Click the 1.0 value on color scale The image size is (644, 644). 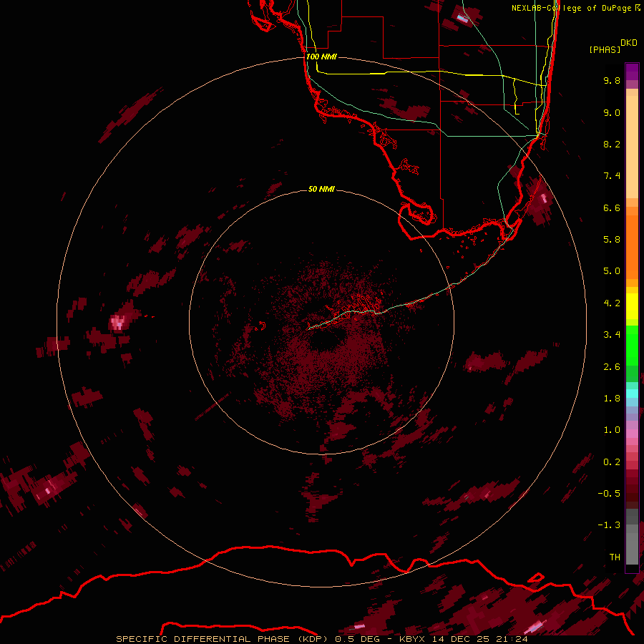coord(612,430)
